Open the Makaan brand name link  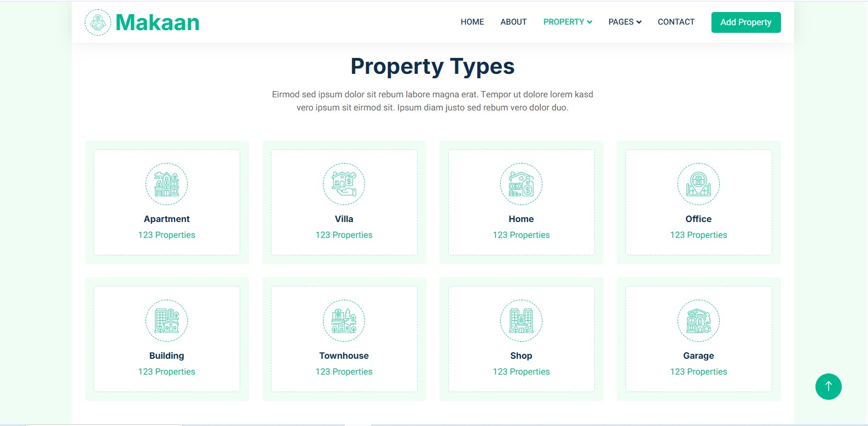(158, 22)
